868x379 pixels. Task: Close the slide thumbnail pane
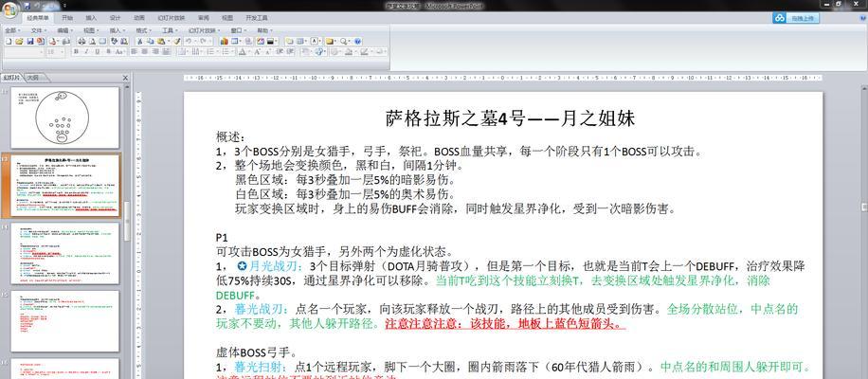(x=125, y=78)
